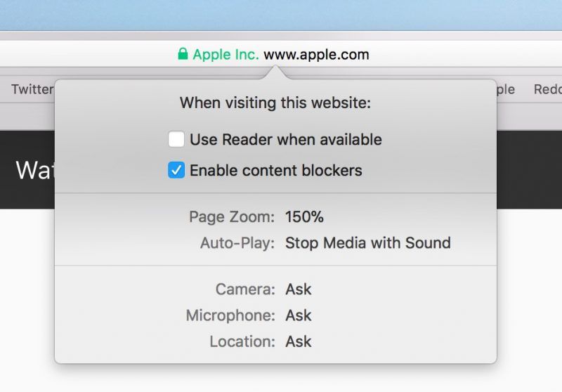Click the 'When visiting this website:' heading

275,103
